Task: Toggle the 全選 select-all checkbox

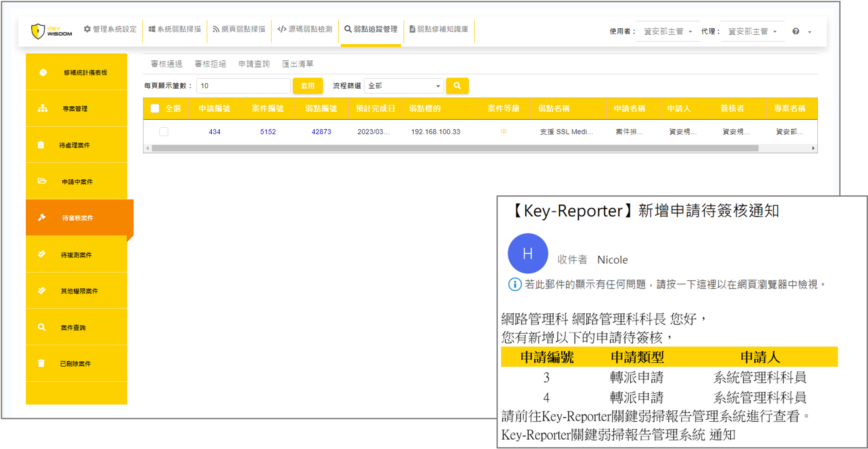Action: click(155, 108)
